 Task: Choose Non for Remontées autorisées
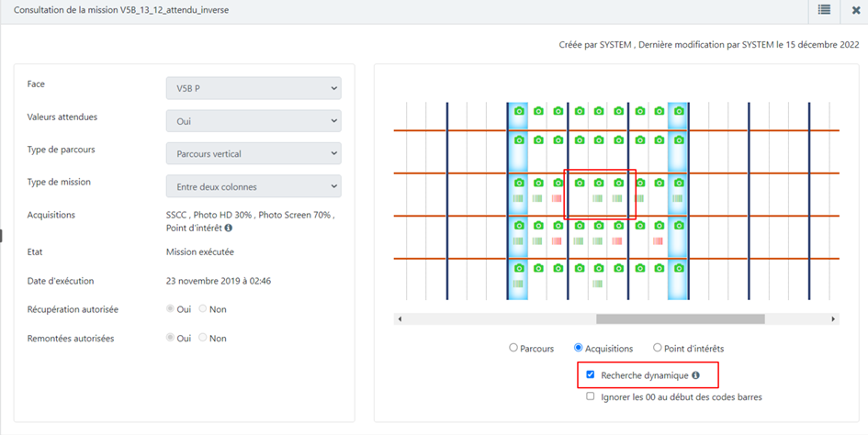coord(203,338)
